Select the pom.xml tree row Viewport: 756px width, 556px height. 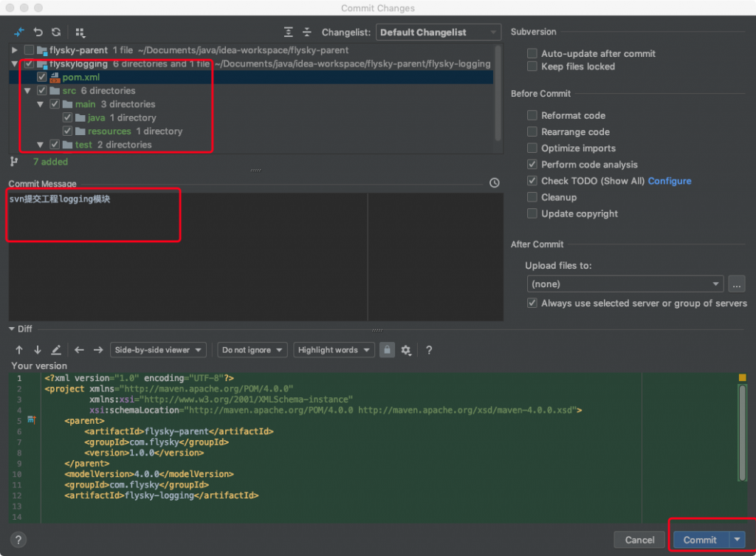pos(251,77)
